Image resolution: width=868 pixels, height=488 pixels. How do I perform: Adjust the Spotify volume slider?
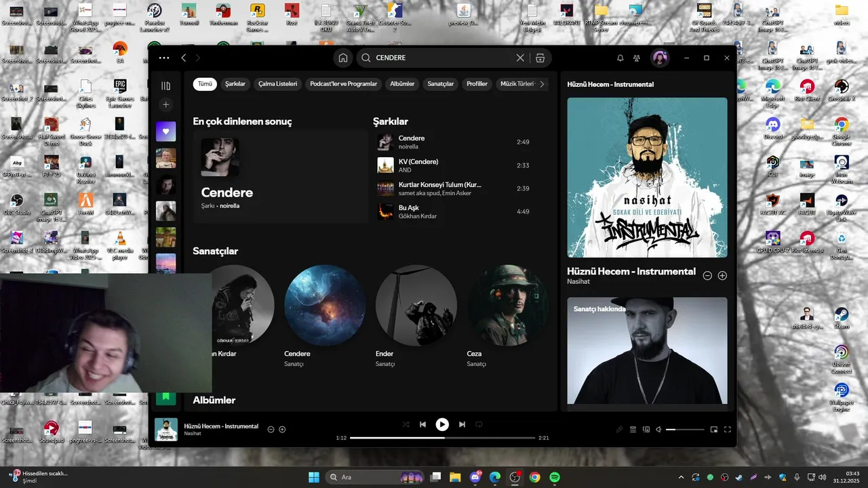pyautogui.click(x=685, y=430)
